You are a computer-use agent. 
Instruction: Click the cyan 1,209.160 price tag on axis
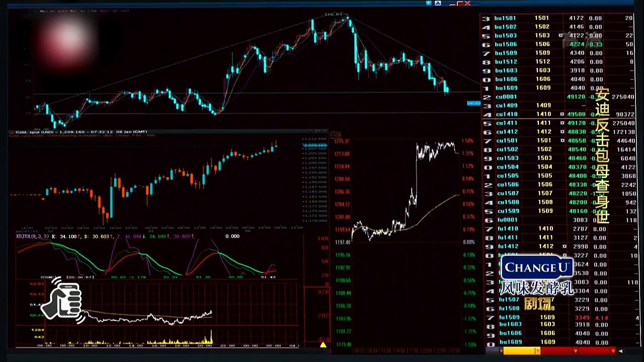coord(314,145)
